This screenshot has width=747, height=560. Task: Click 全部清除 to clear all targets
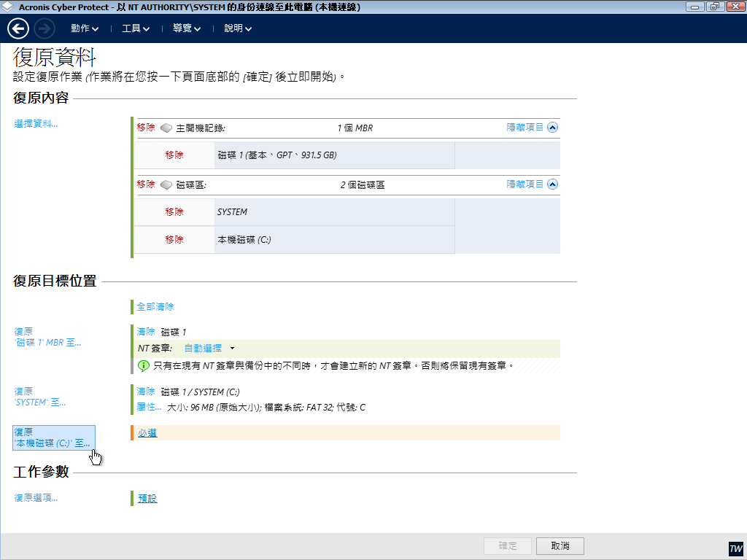click(155, 307)
